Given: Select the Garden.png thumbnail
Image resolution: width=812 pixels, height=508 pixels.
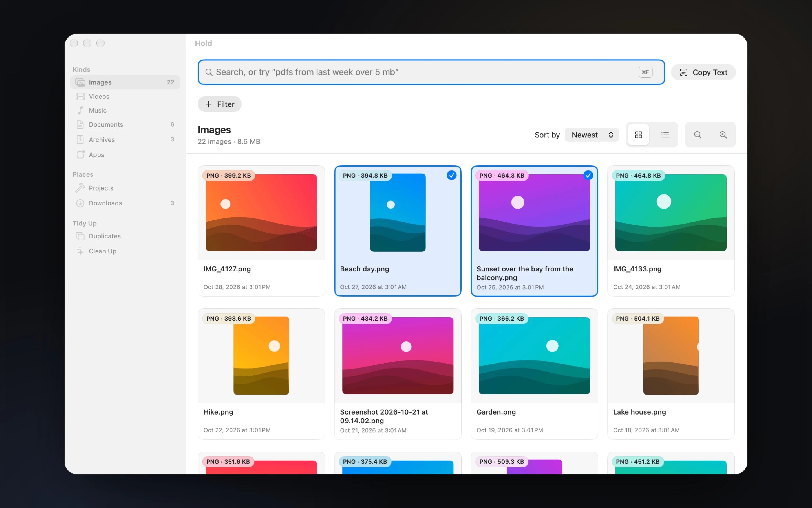Looking at the screenshot, I should [534, 356].
